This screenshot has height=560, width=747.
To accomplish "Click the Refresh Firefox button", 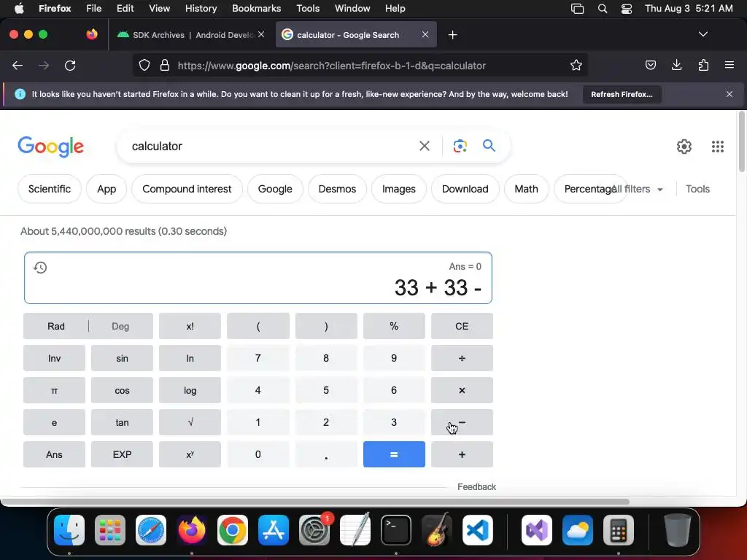I will pyautogui.click(x=622, y=94).
